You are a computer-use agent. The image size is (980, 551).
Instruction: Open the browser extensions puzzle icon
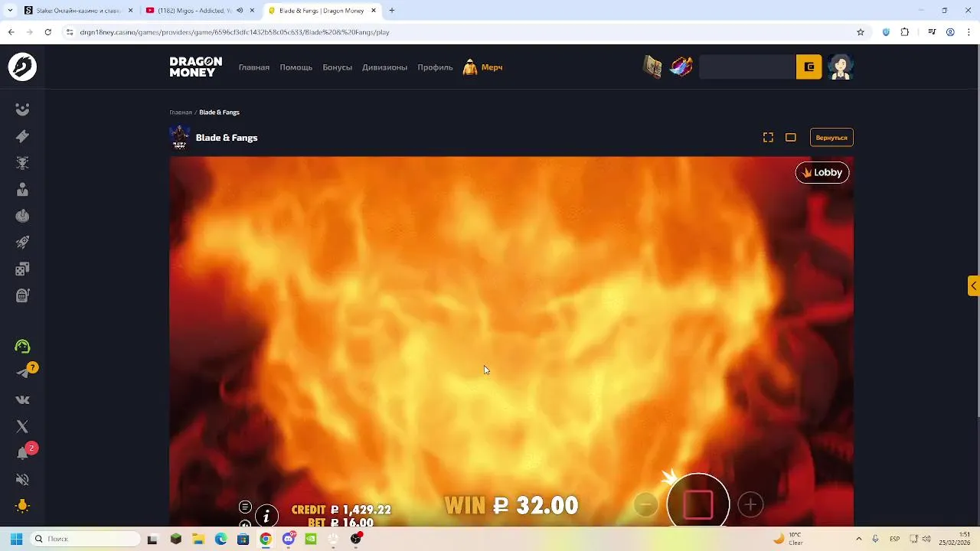905,32
